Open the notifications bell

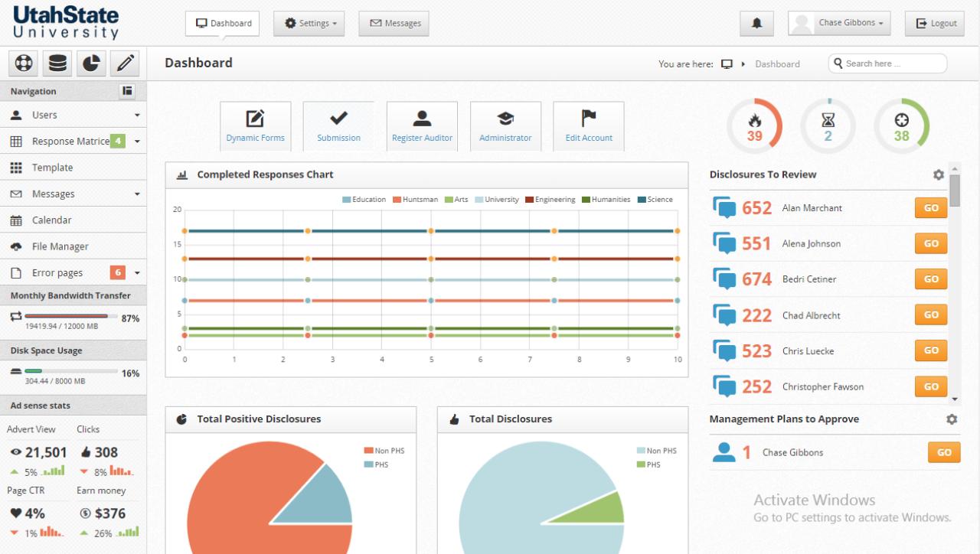coord(756,23)
